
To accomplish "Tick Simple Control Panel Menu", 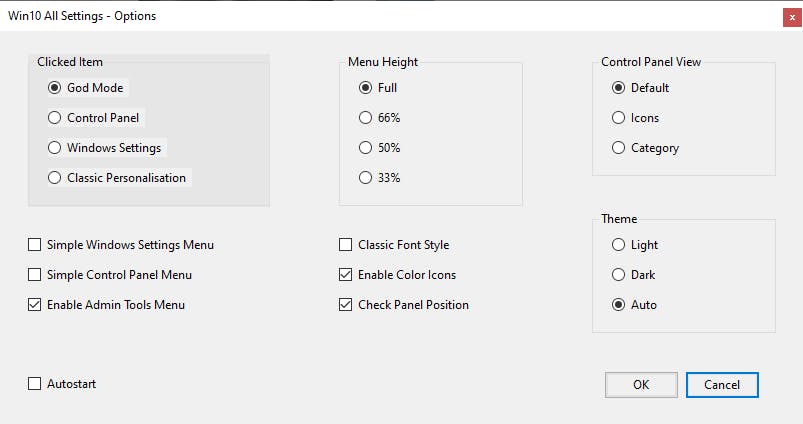I will 35,275.
